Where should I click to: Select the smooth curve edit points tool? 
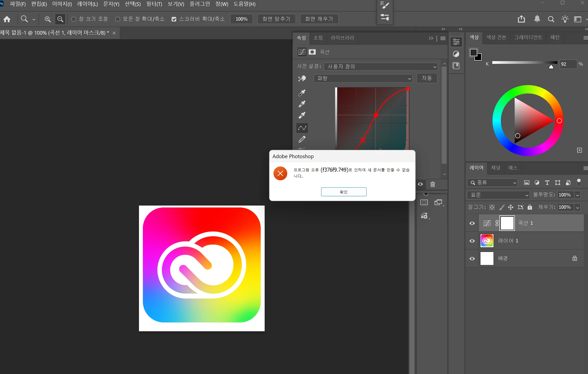pyautogui.click(x=302, y=128)
